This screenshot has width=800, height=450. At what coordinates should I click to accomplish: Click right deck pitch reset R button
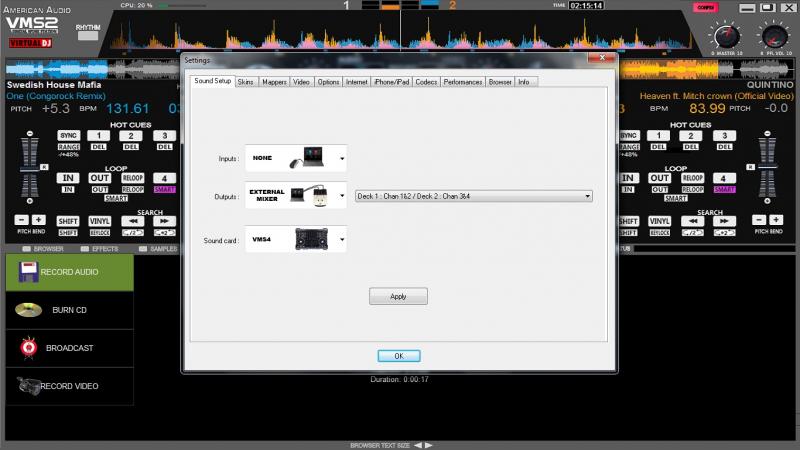click(x=751, y=167)
